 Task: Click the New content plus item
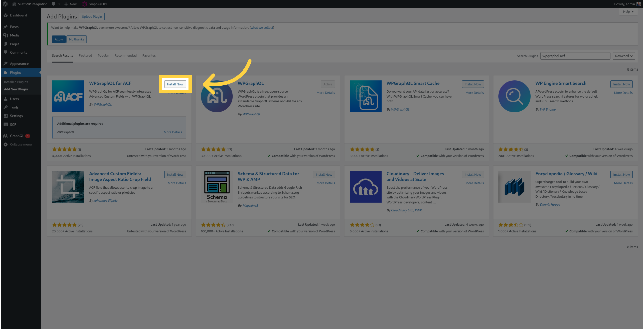coord(70,4)
